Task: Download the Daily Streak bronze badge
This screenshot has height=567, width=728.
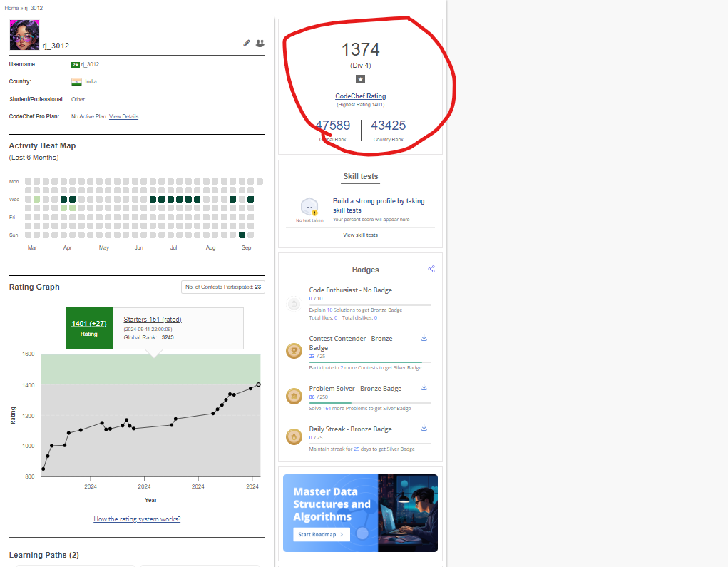Action: coord(424,428)
